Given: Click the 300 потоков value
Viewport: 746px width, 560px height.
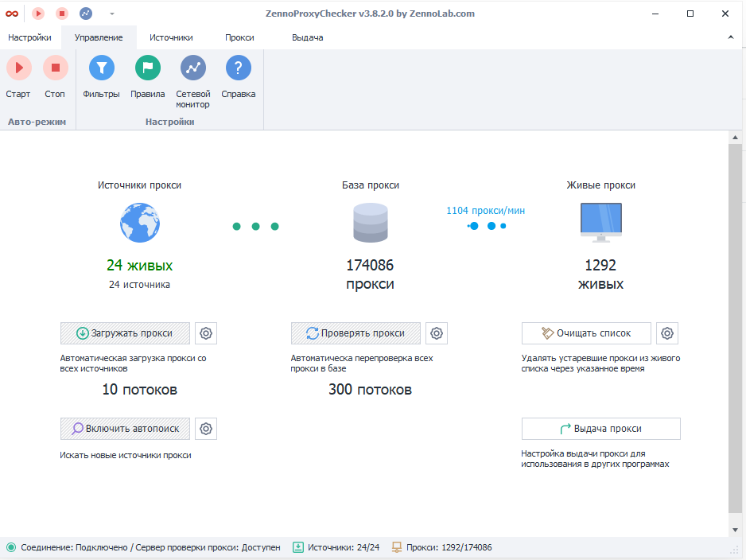Looking at the screenshot, I should pyautogui.click(x=370, y=390).
